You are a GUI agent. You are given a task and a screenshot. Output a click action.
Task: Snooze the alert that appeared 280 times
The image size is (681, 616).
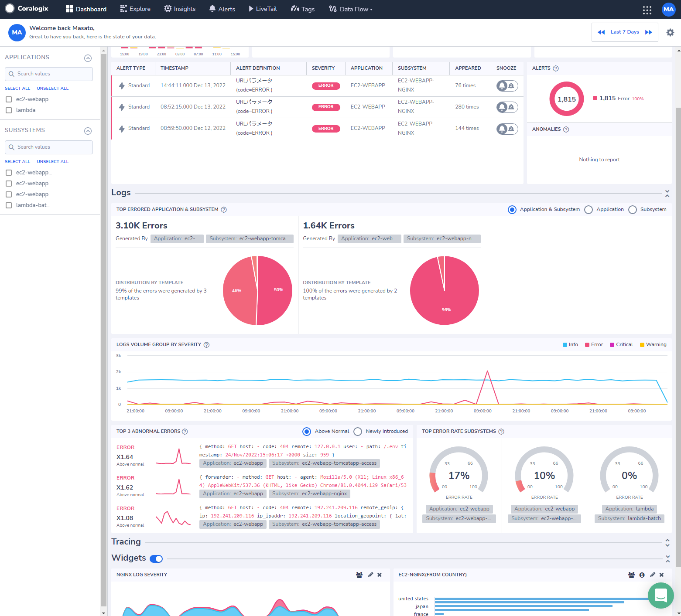click(x=507, y=107)
